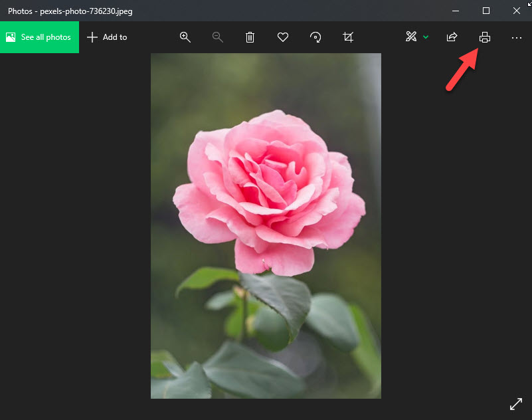Enter fullscreen with diagonal arrows icon
Screen dimensions: 532x420
pos(515,403)
